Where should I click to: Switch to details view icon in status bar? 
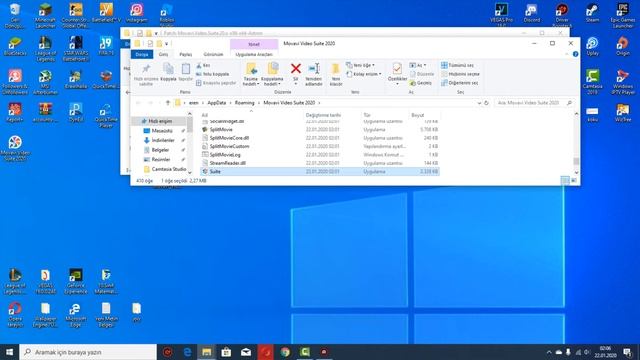(x=565, y=180)
